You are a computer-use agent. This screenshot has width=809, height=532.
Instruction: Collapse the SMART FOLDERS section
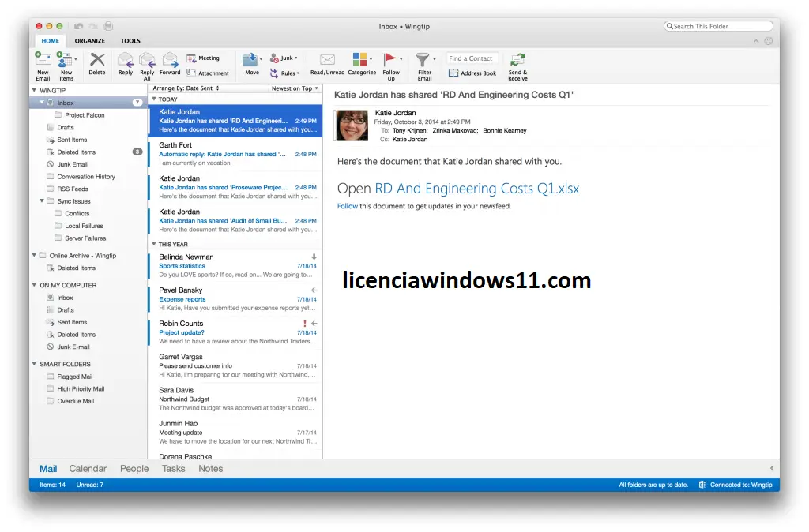click(x=34, y=363)
